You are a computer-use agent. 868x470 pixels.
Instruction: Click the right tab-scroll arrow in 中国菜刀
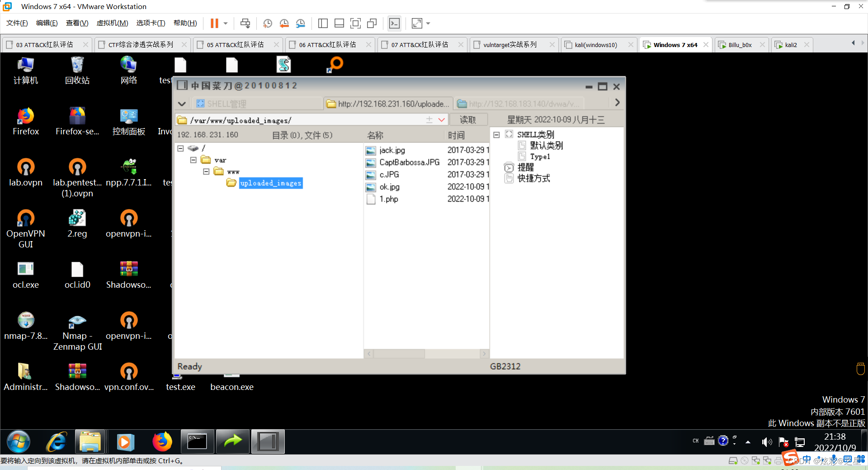coord(617,103)
